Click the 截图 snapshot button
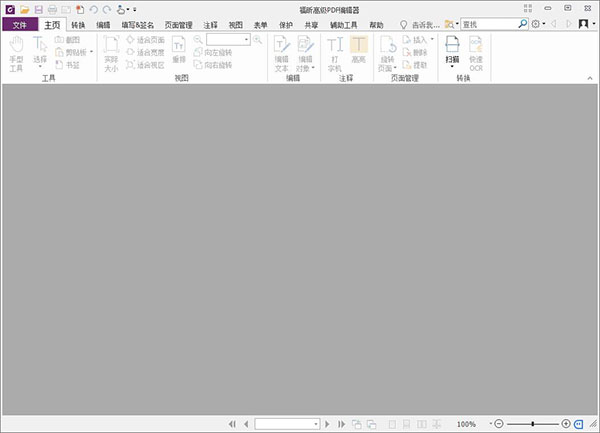This screenshot has height=433, width=600. 67,39
